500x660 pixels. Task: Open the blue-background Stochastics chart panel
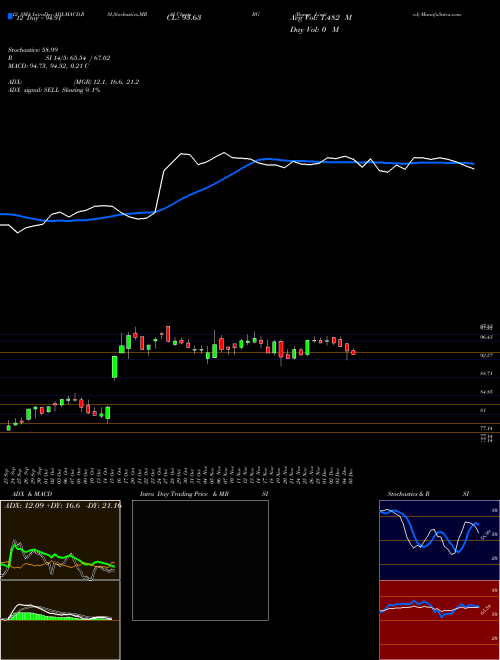click(x=439, y=540)
